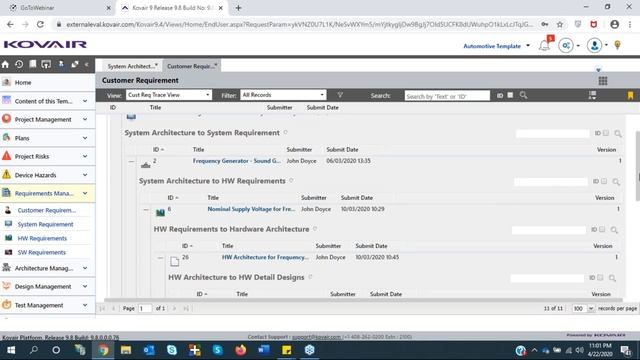
Task: Toggle ID checkbox in HW Requirements to Hardware Architecture
Action: coord(602,229)
